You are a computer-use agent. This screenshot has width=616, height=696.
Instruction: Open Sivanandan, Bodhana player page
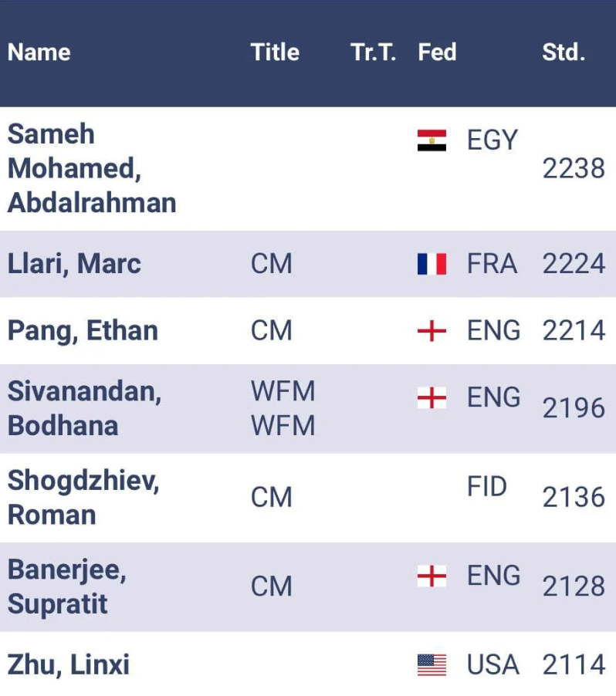(84, 408)
